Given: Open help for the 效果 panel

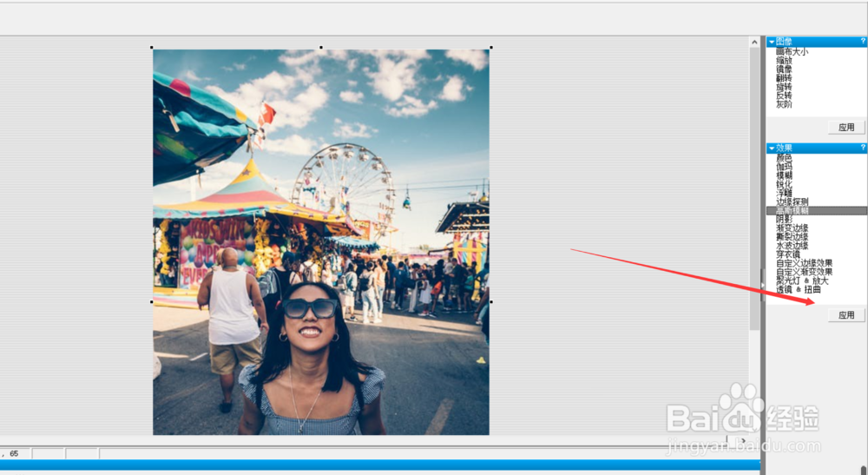Looking at the screenshot, I should tap(863, 148).
